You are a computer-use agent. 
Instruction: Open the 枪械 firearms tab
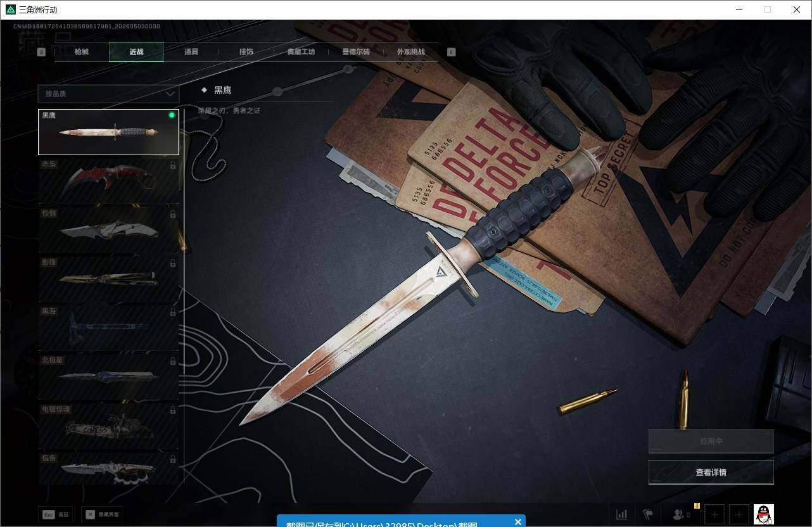tap(82, 52)
